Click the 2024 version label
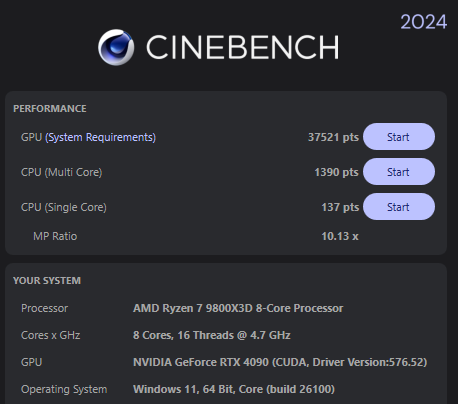This screenshot has width=458, height=404. (423, 22)
